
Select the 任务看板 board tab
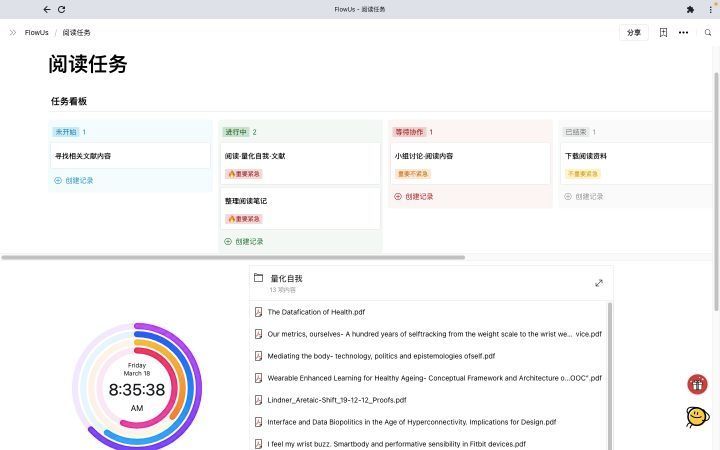click(x=69, y=101)
